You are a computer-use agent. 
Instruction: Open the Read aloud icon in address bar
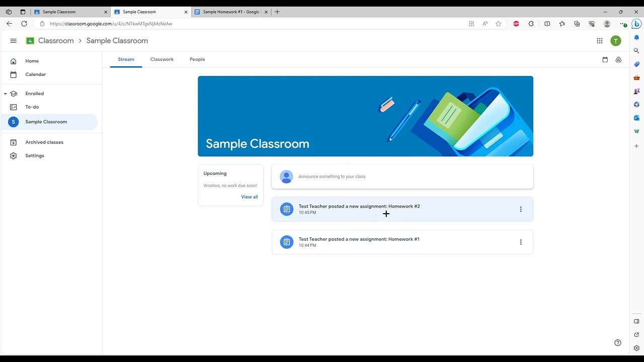(485, 24)
